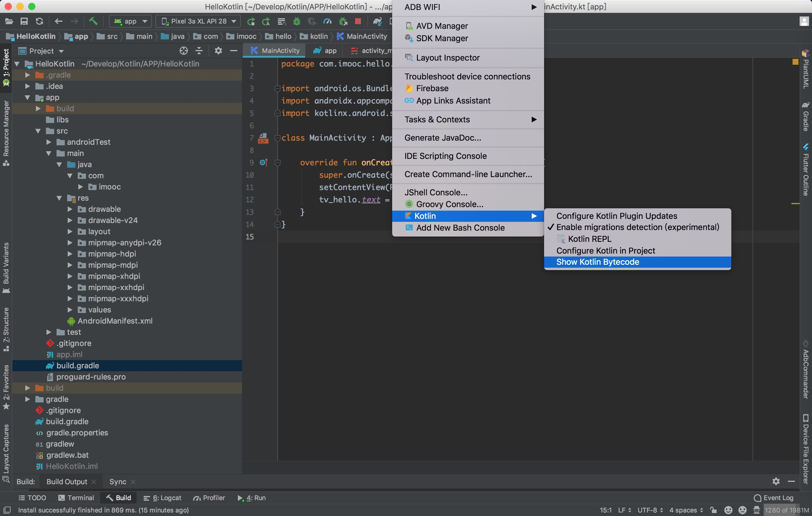812x516 pixels.
Task: Expand the imooc package
Action: (81, 187)
